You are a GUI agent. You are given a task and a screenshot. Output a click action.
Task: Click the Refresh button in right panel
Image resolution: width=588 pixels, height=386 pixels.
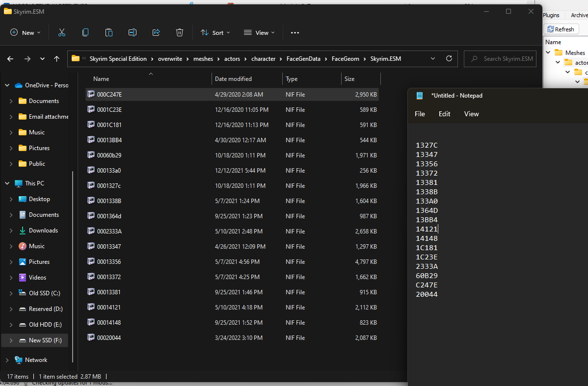click(561, 29)
